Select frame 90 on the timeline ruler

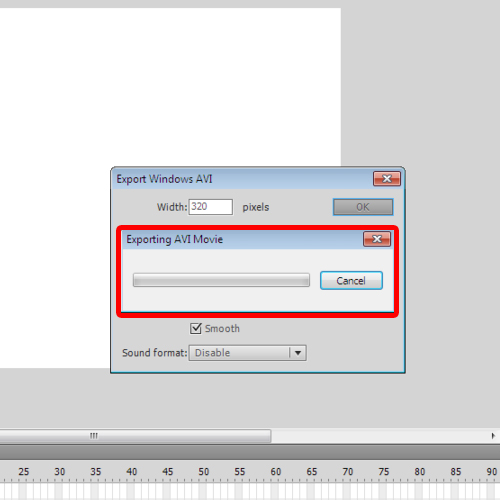point(491,472)
